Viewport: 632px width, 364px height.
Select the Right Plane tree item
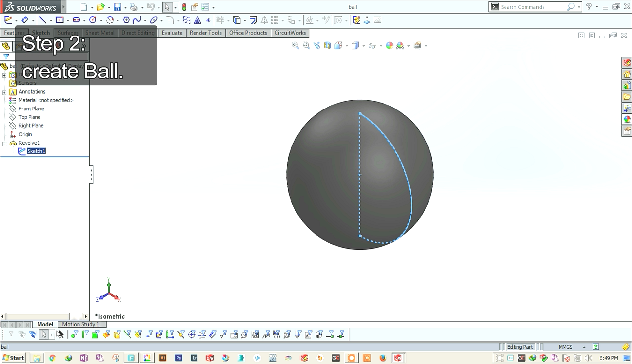[31, 126]
